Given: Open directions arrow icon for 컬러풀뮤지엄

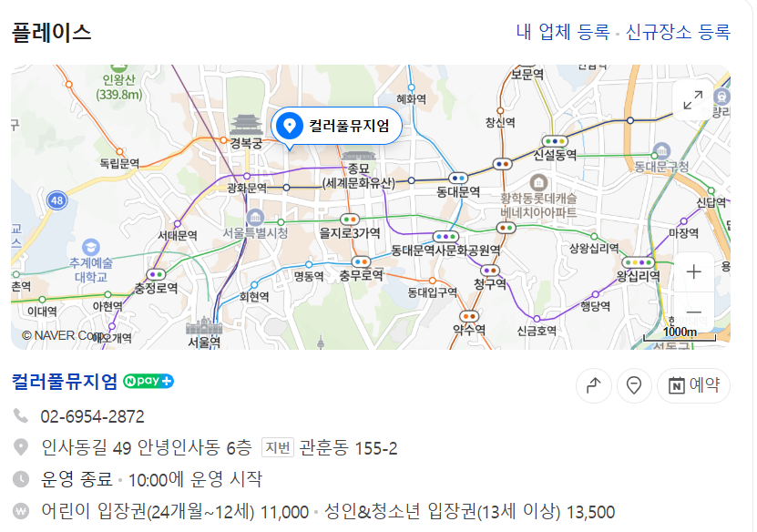Looking at the screenshot, I should tap(593, 385).
